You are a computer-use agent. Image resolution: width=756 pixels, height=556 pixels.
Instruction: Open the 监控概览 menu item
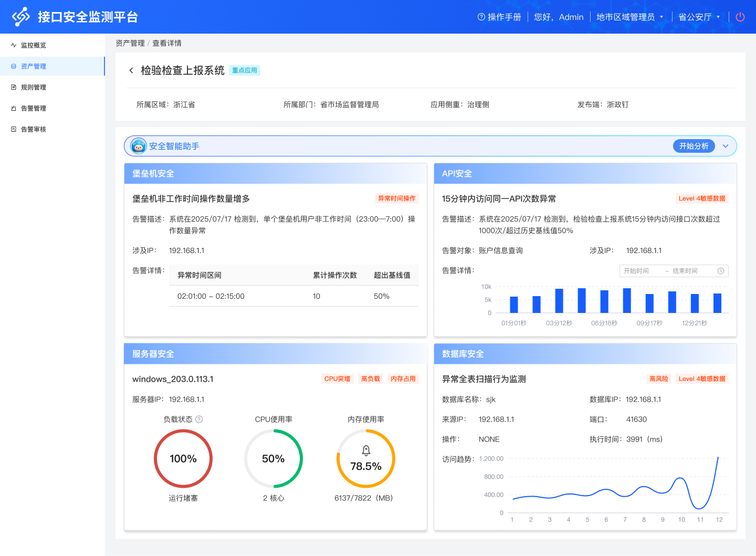52,45
